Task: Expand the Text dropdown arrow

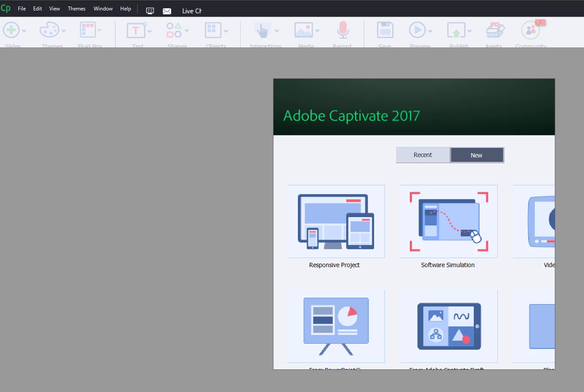Action: click(x=150, y=31)
